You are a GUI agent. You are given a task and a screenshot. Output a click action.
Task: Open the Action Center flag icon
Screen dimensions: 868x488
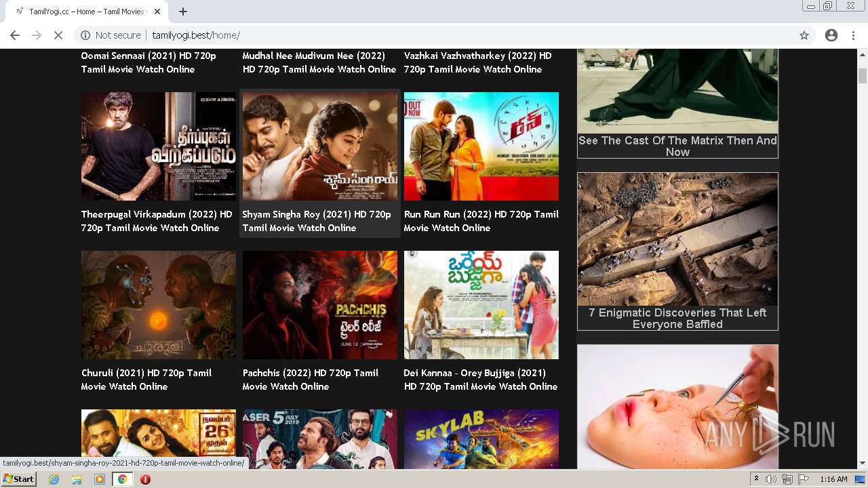pos(803,479)
